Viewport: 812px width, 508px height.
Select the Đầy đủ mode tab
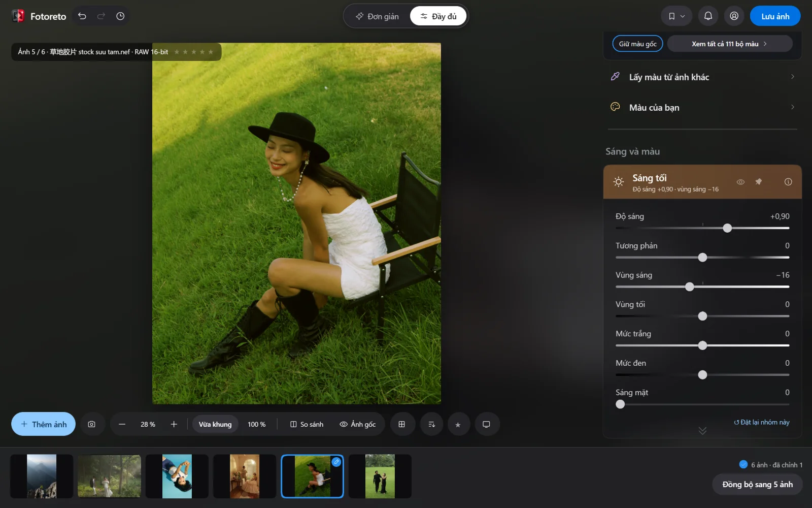[438, 16]
